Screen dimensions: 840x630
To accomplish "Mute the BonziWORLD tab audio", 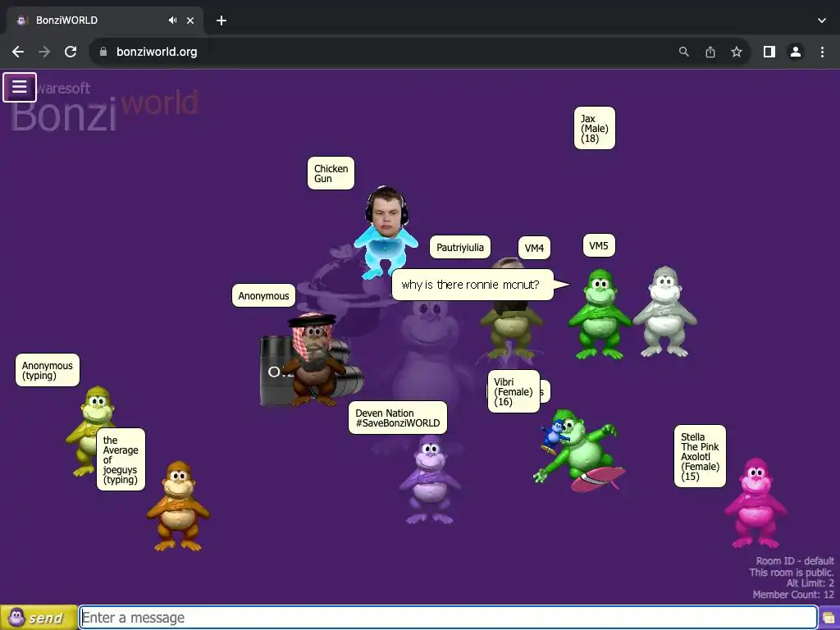I will tap(172, 21).
